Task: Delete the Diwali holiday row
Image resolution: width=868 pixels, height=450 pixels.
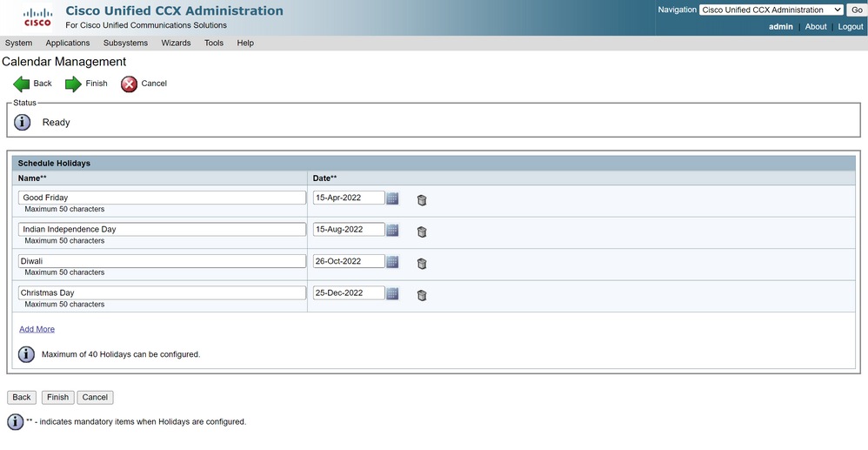Action: click(422, 263)
